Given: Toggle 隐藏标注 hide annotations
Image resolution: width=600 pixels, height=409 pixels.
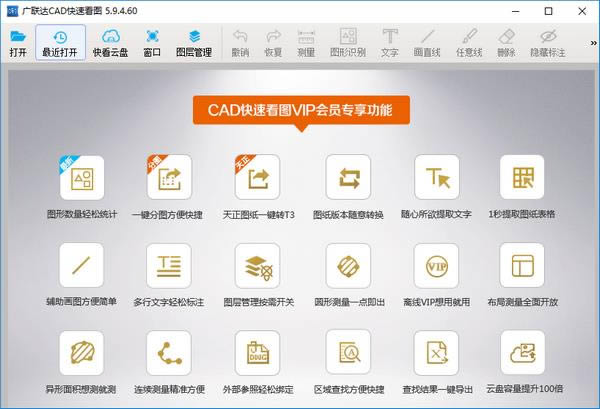Looking at the screenshot, I should 548,43.
